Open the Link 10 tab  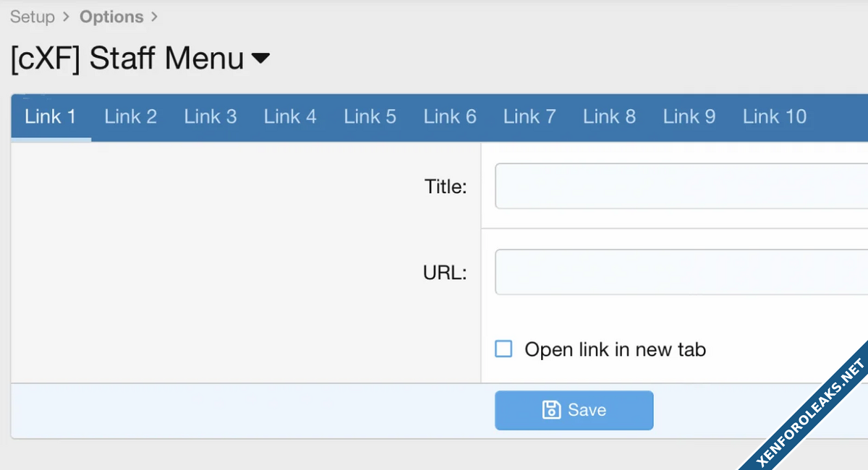tap(775, 116)
